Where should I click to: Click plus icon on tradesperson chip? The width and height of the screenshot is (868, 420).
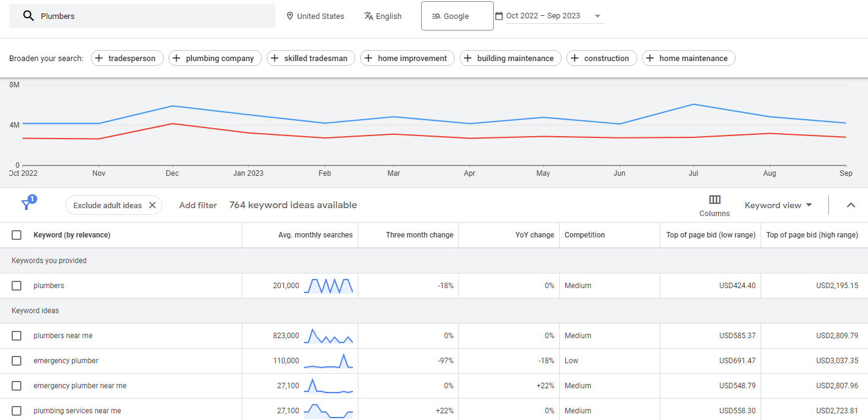99,58
